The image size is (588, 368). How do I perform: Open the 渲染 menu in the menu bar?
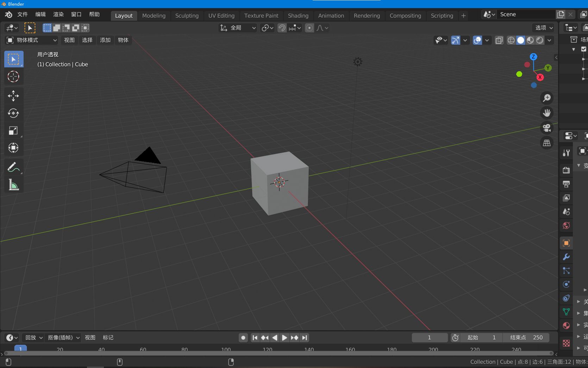[58, 14]
